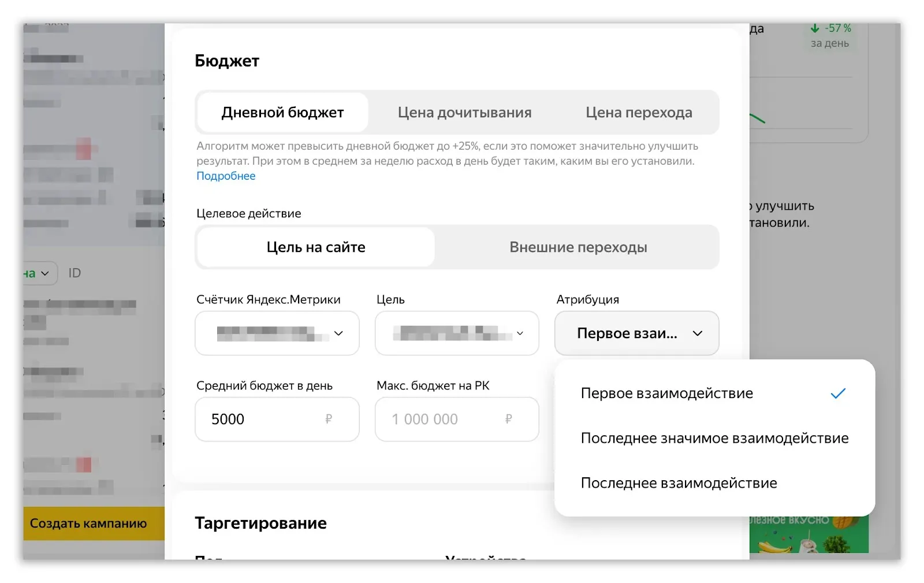Open the dropdown beside ID column
Screen dimensions: 924x583
click(40, 273)
